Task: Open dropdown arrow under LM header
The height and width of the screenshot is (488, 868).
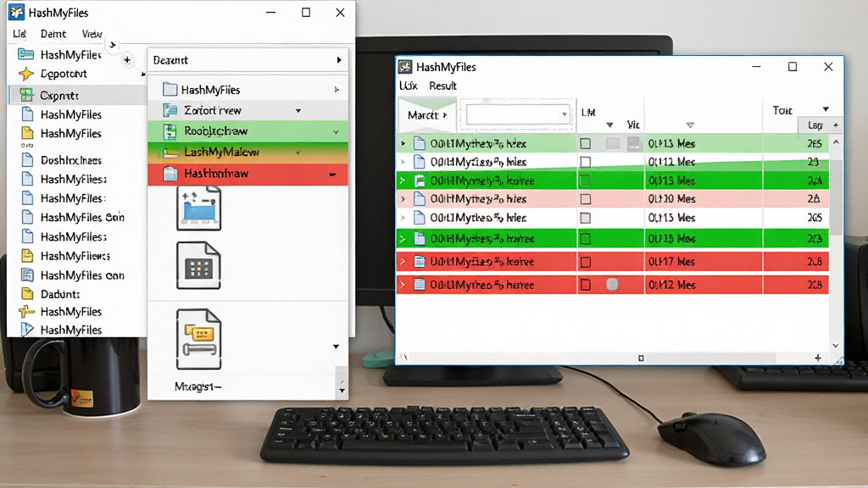Action: pos(609,125)
